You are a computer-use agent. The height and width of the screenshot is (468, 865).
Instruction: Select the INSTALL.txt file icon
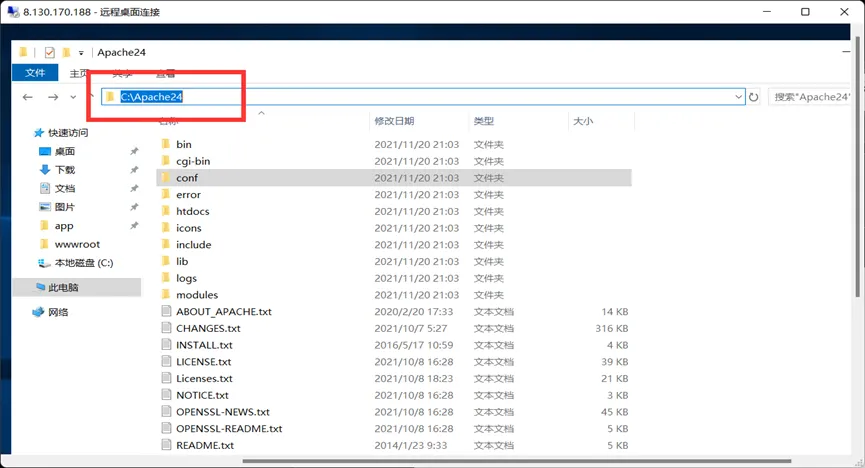point(166,344)
